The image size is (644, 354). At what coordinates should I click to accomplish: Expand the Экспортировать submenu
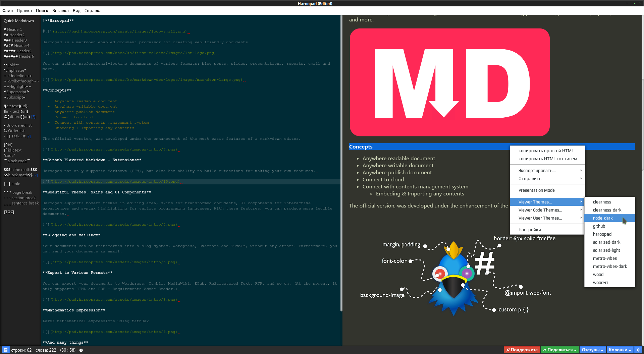pyautogui.click(x=547, y=171)
